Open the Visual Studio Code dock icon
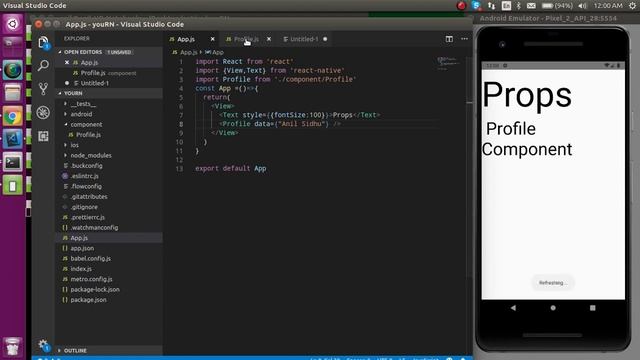Screen dimensions: 640x360 [x=12, y=140]
